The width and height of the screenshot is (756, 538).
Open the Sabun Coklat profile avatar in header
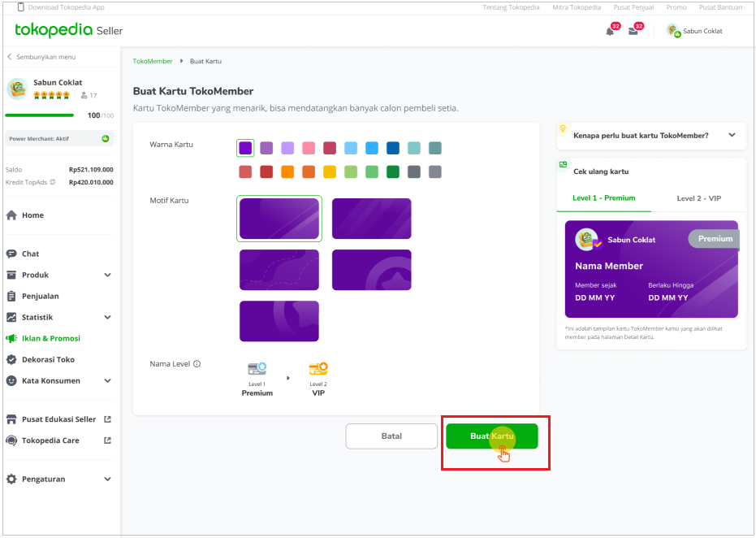pyautogui.click(x=673, y=31)
